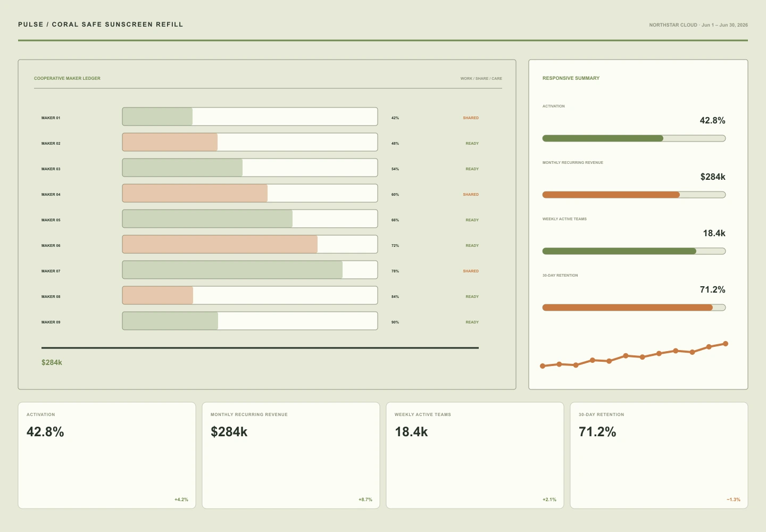The height and width of the screenshot is (532, 766).
Task: Click the −1.3% change on retention card
Action: [x=734, y=500]
